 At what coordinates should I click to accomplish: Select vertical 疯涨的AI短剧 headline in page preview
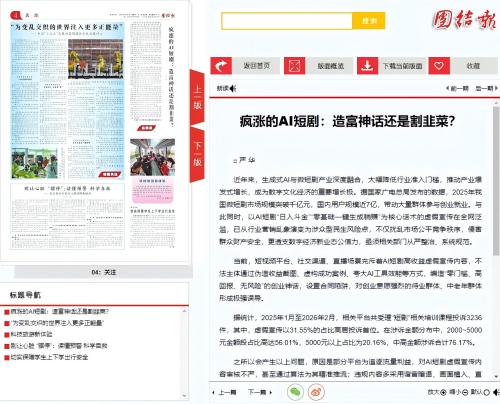tap(171, 77)
